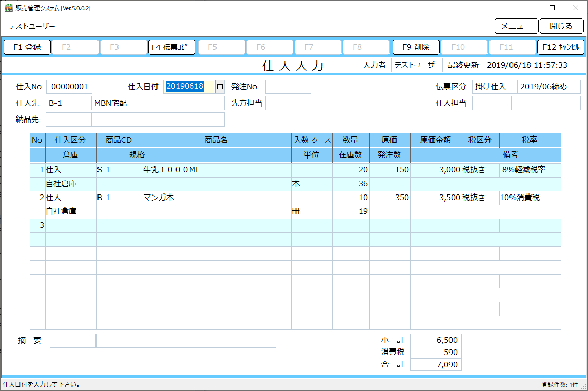Click row number 3 in the grid

click(x=37, y=226)
